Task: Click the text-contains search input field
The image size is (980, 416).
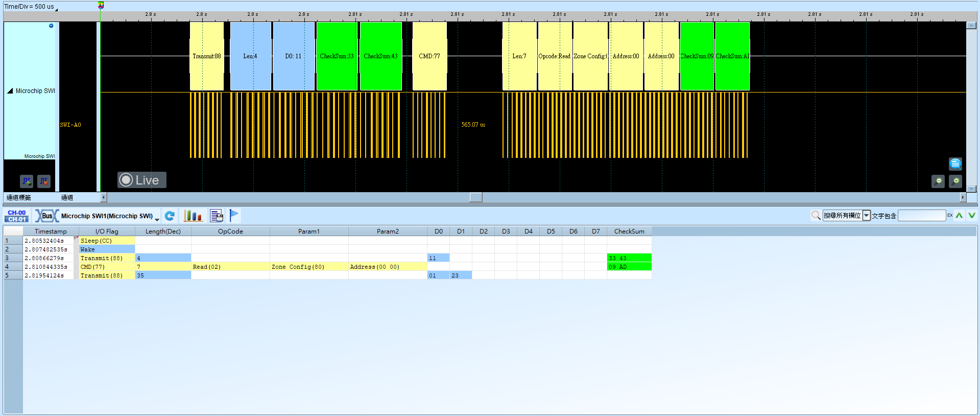Action: tap(922, 216)
